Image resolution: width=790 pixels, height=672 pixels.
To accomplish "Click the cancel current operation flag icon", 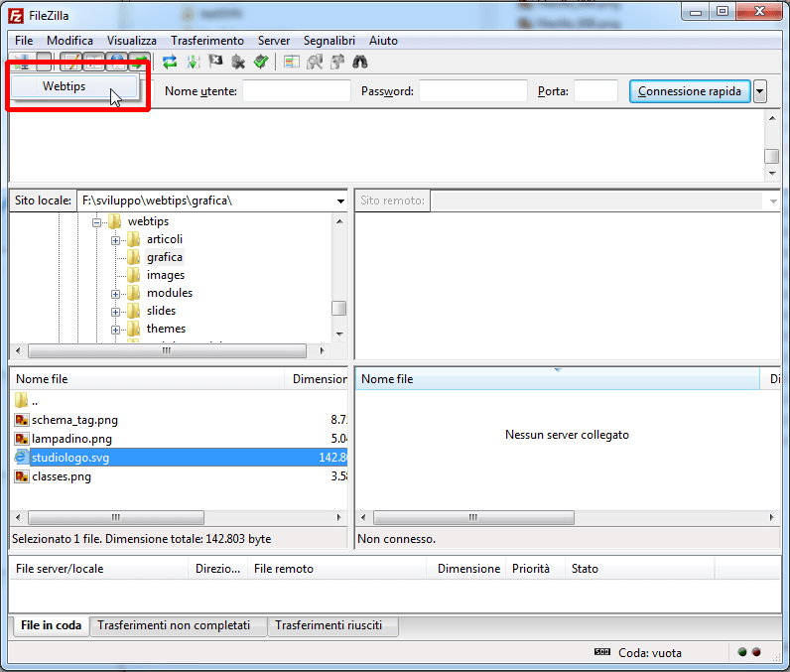I will (215, 62).
